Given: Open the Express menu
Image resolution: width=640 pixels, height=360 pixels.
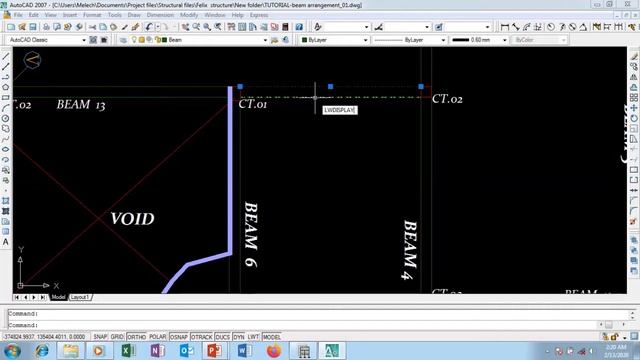Looking at the screenshot, I should [x=259, y=15].
